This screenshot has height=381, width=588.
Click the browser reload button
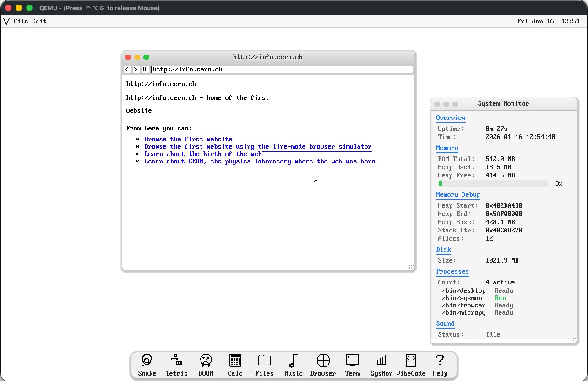pyautogui.click(x=145, y=70)
